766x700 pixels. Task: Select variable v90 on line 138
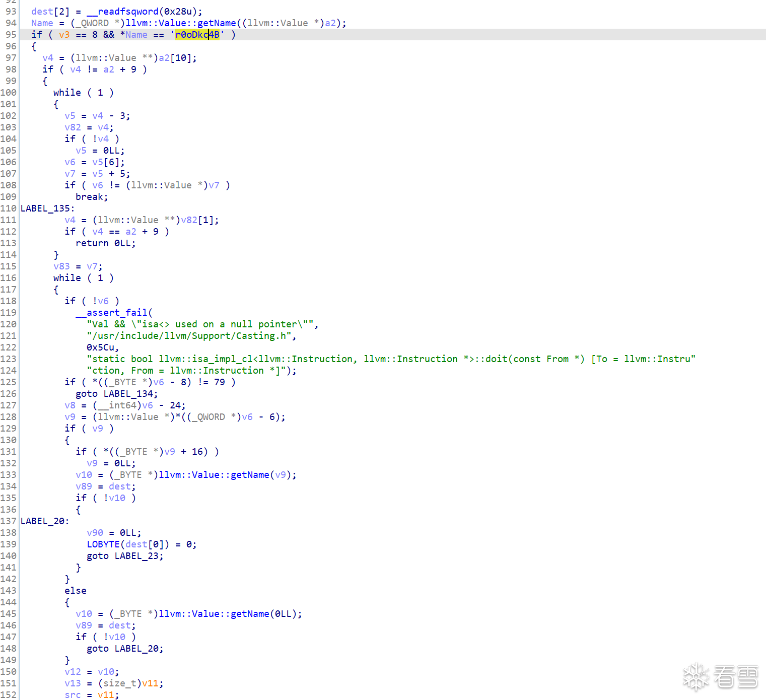[95, 533]
